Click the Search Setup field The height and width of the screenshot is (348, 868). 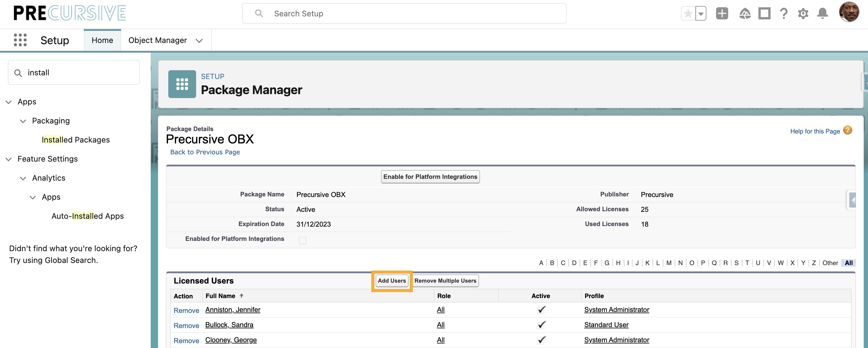[404, 14]
